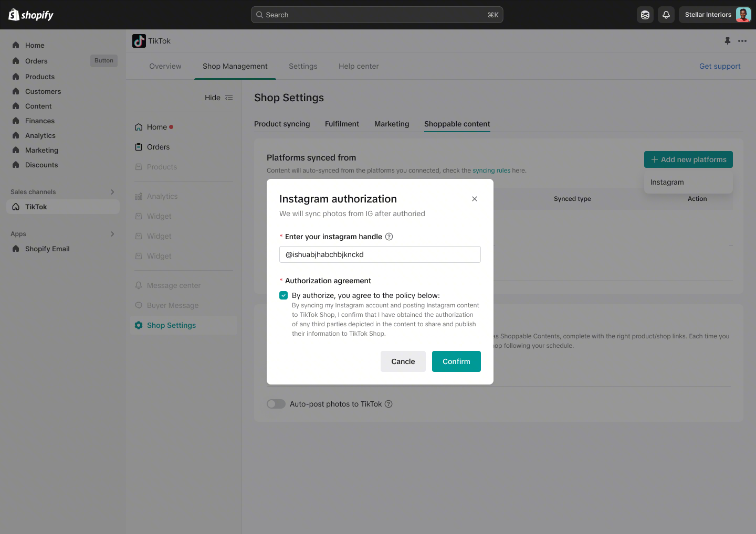756x534 pixels.
Task: Open the Sidekick assistant icon in top bar
Action: pyautogui.click(x=645, y=15)
